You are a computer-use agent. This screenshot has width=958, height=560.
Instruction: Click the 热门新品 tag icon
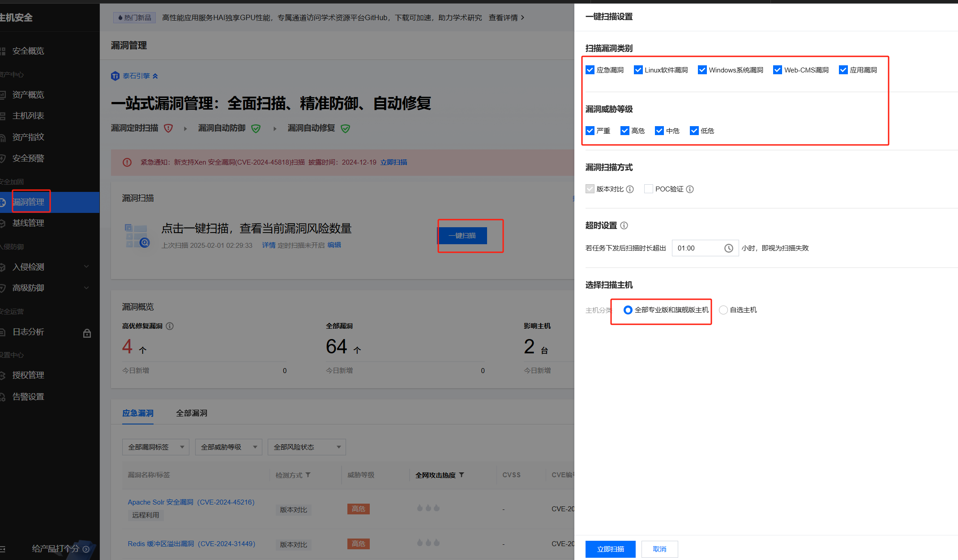click(x=120, y=18)
